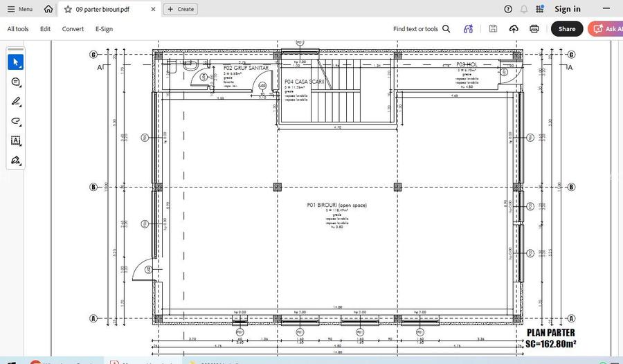The width and height of the screenshot is (623, 364).
Task: Open the apps grid icon
Action: click(x=540, y=9)
